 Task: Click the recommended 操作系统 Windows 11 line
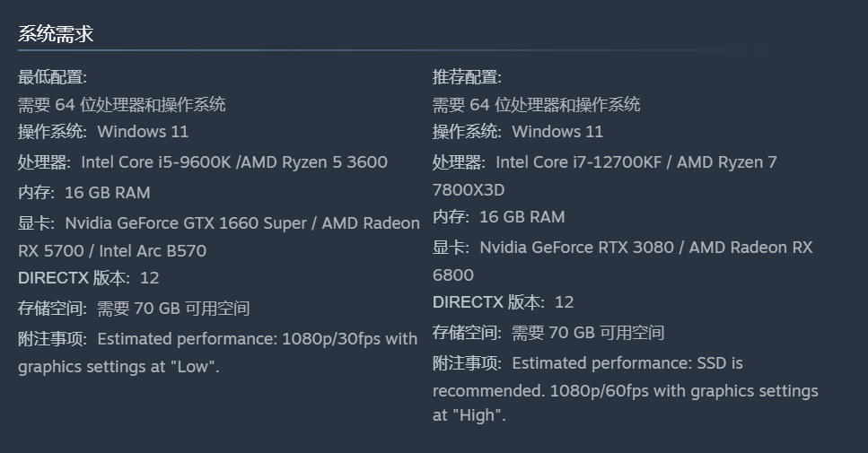(518, 132)
